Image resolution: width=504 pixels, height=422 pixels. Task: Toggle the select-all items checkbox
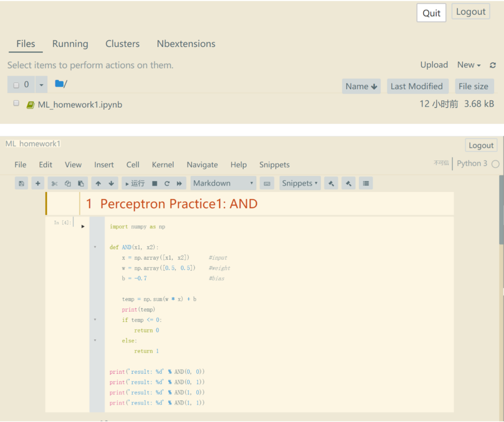pyautogui.click(x=16, y=85)
